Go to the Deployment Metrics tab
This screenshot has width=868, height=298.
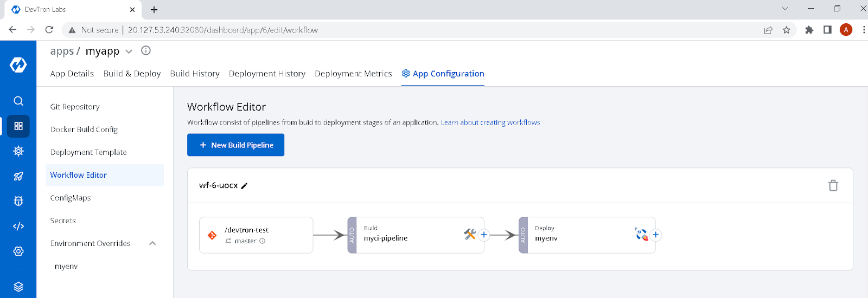pos(353,74)
